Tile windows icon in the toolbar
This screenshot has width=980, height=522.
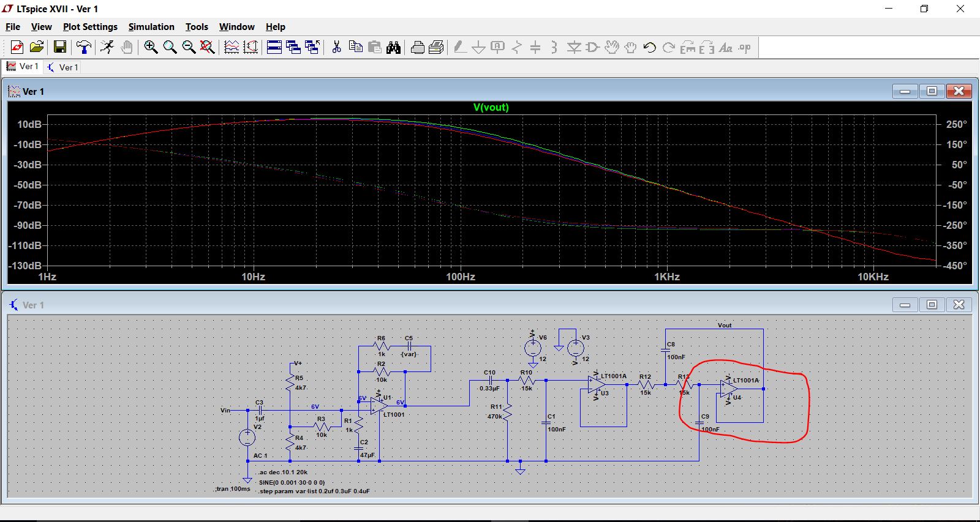274,47
